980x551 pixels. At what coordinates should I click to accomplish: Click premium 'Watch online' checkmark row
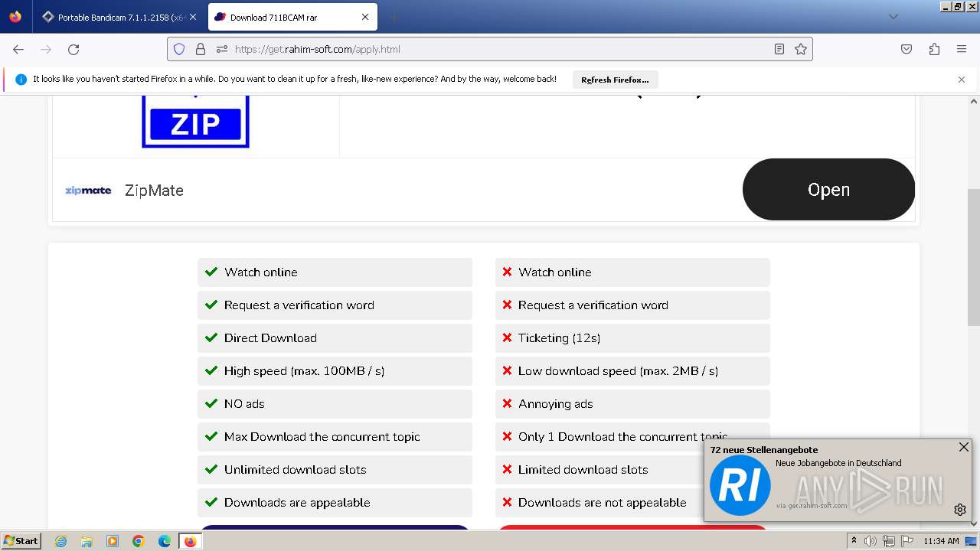coord(335,272)
